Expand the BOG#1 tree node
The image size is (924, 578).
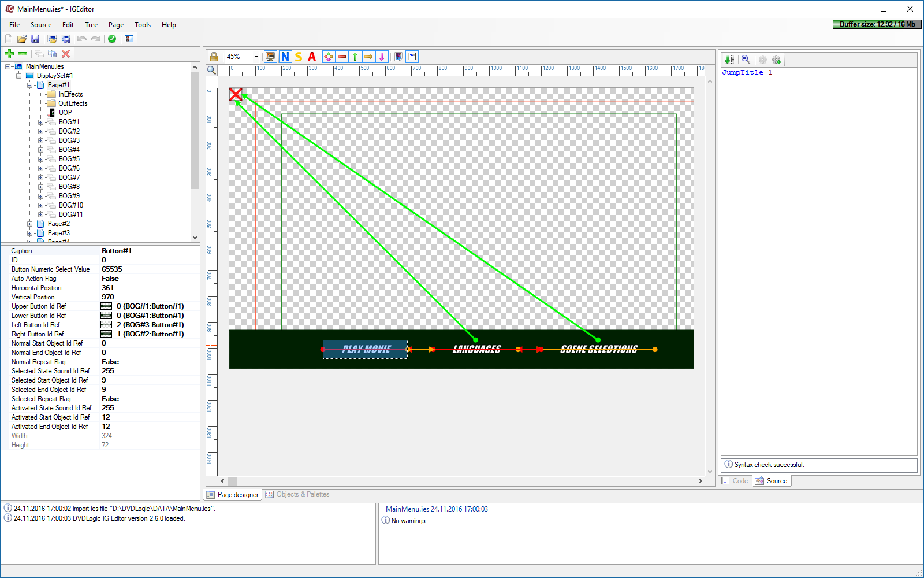coord(41,122)
